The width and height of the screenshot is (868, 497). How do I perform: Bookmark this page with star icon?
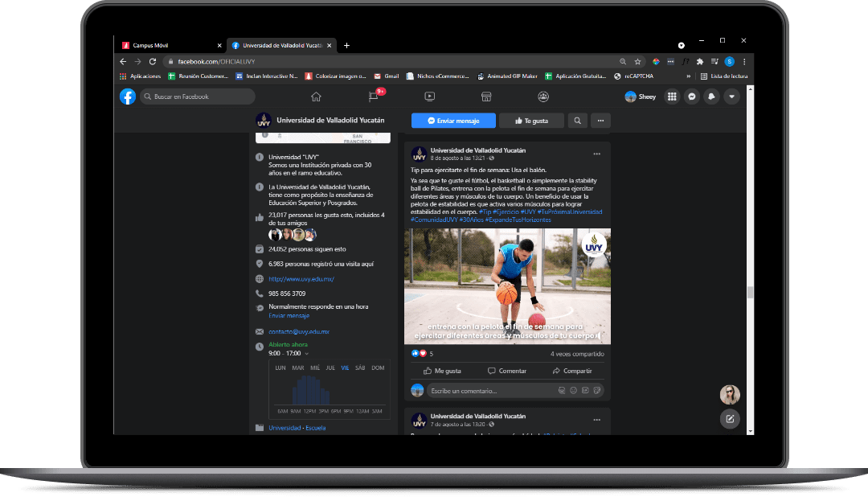tap(637, 61)
